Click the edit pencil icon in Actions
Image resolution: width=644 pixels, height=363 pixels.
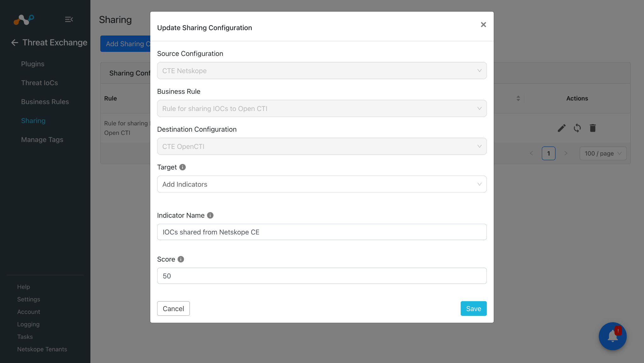pos(562,128)
